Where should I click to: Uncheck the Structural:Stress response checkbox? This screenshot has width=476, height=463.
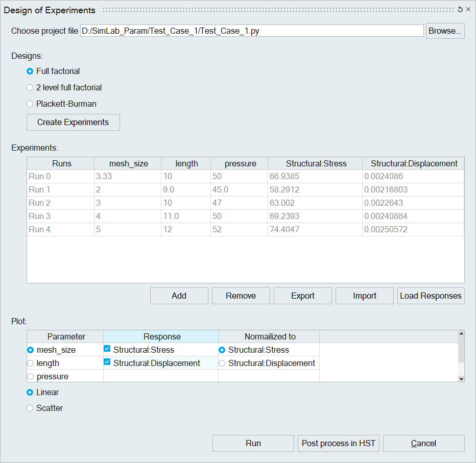(107, 350)
